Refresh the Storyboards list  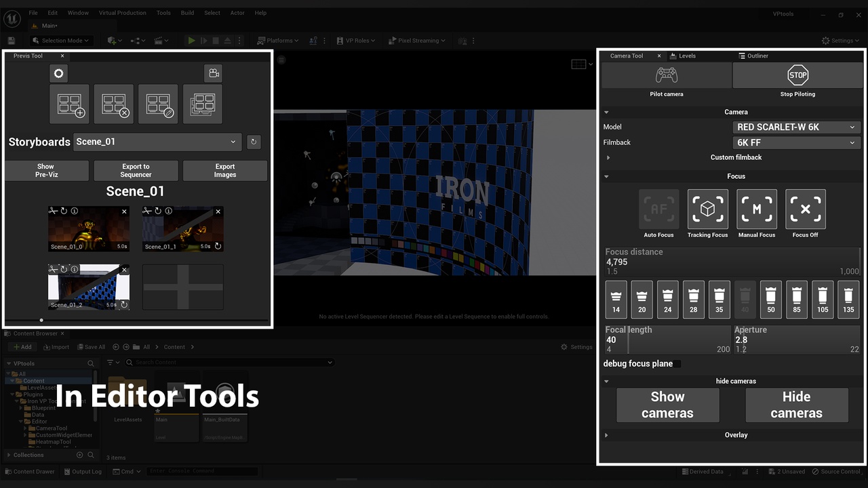254,142
